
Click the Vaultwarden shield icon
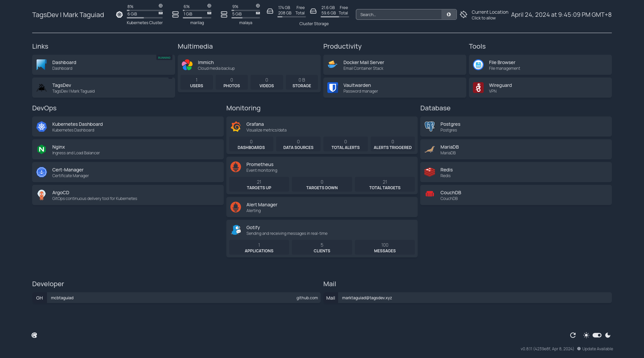(x=332, y=88)
